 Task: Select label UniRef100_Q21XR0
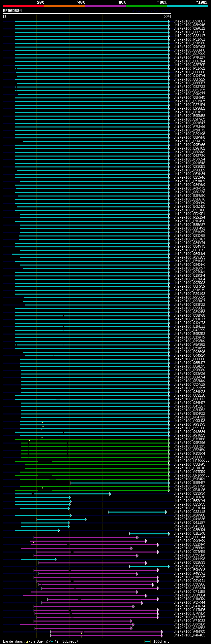point(189,545)
